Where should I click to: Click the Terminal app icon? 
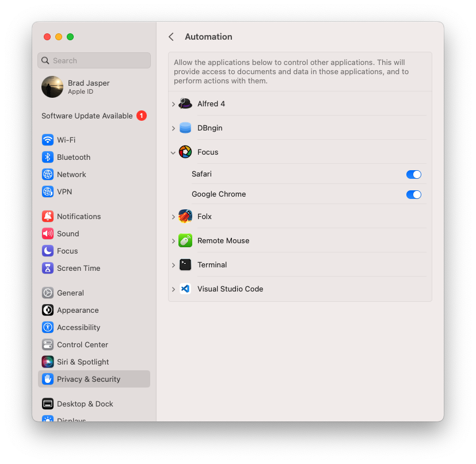coord(185,264)
